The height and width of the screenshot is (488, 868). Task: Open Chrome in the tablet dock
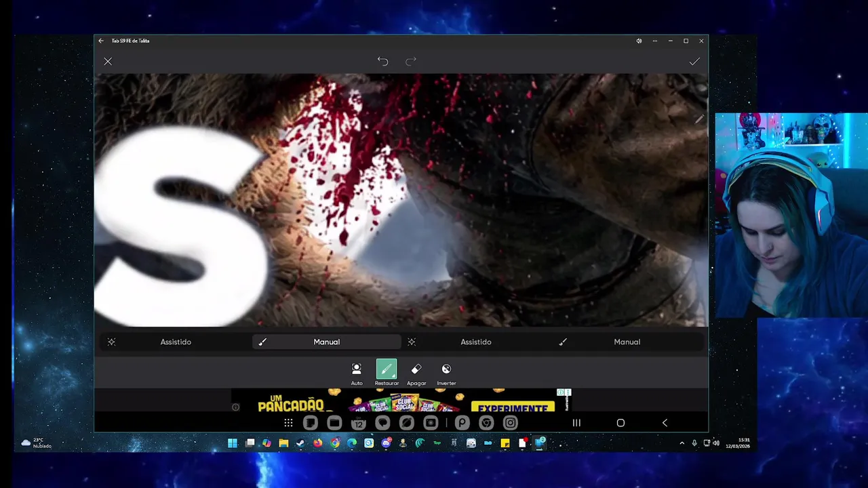486,423
